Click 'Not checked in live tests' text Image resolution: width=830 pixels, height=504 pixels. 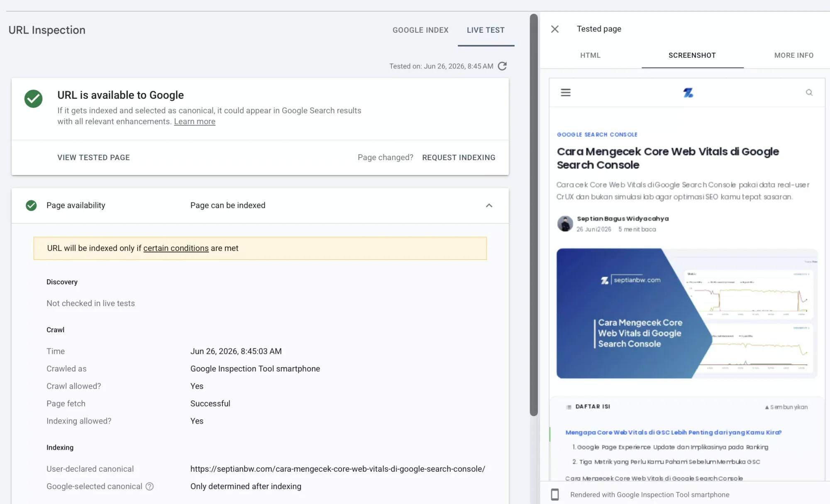click(90, 303)
